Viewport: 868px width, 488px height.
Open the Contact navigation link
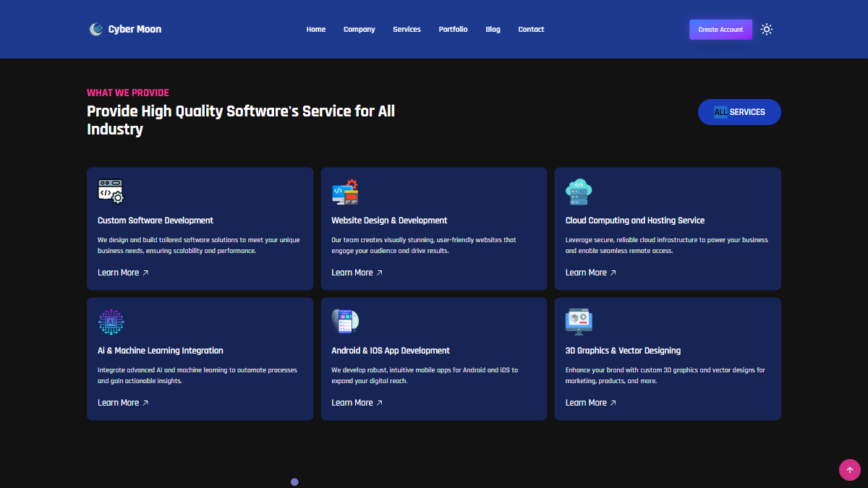tap(531, 30)
